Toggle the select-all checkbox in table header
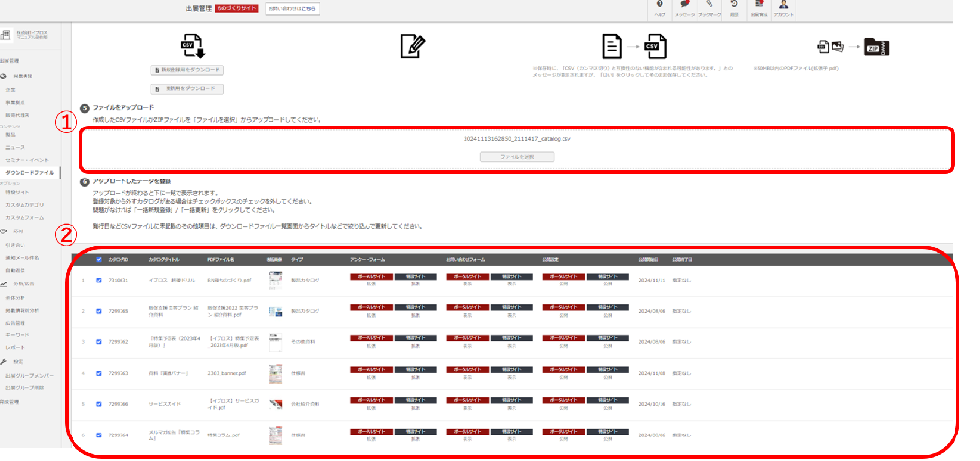 99,260
